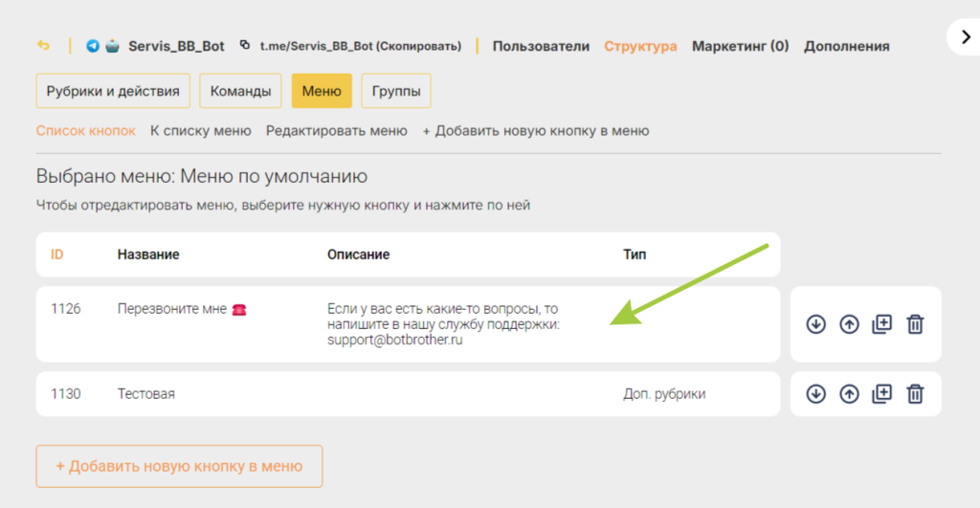Copy the t.me/Servis_BB_Bot (Скопировать) link
This screenshot has height=508, width=980.
[x=361, y=46]
